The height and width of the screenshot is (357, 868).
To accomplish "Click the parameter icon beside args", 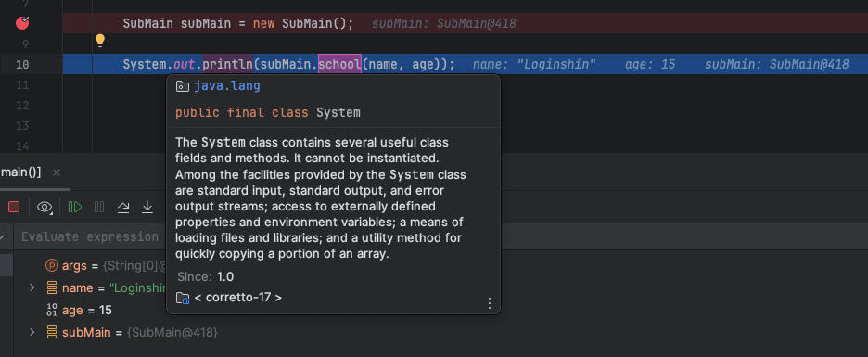I will (52, 266).
